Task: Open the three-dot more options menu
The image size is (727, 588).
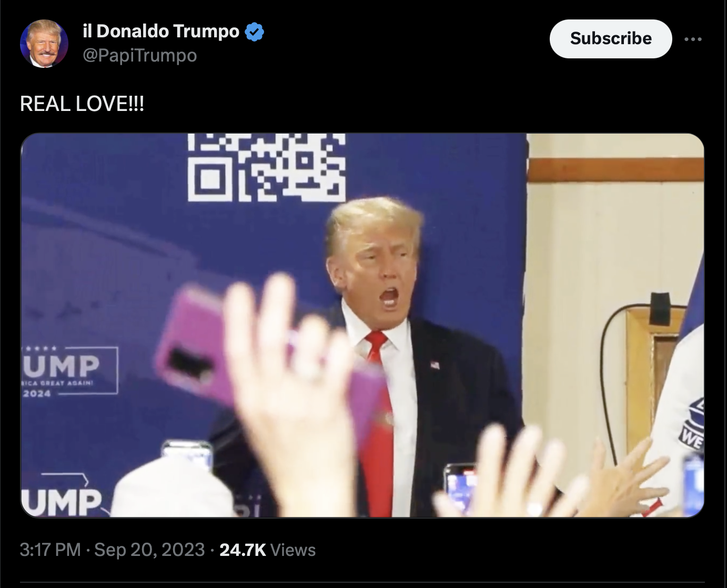Action: pyautogui.click(x=693, y=39)
